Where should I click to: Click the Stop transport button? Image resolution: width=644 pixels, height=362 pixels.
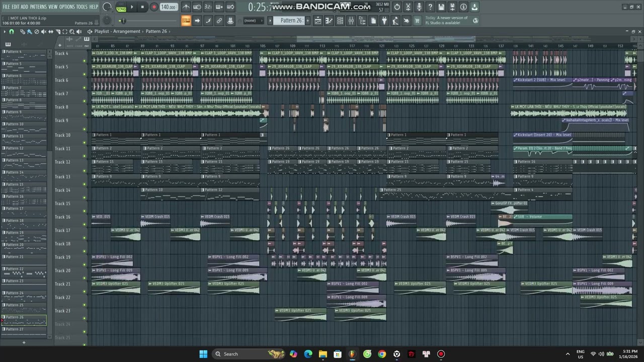(142, 7)
